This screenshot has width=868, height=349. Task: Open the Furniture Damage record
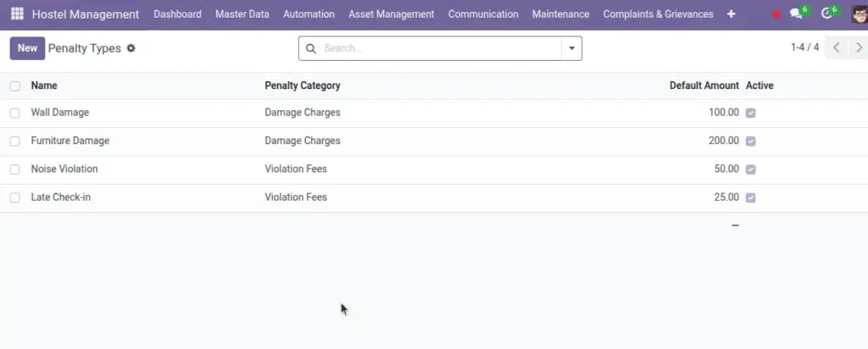point(70,141)
